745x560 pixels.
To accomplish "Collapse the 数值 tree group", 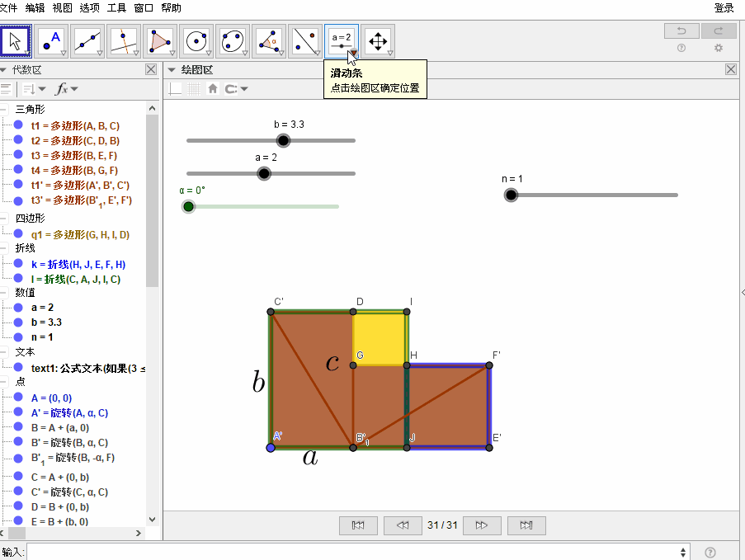I will 4,293.
